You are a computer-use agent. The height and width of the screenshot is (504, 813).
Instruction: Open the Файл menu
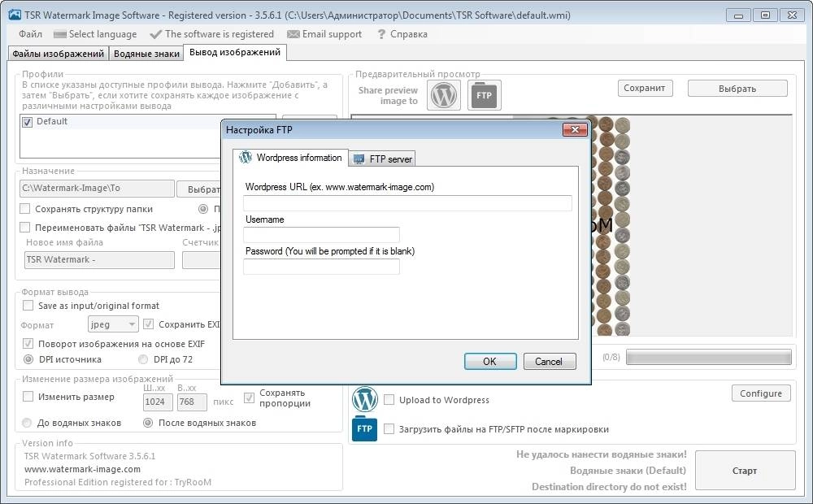click(x=31, y=34)
